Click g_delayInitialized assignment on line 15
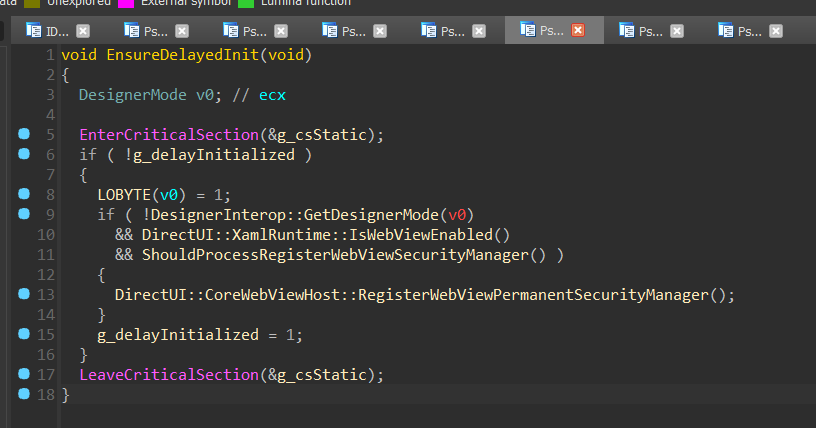The width and height of the screenshot is (816, 428). tap(178, 335)
